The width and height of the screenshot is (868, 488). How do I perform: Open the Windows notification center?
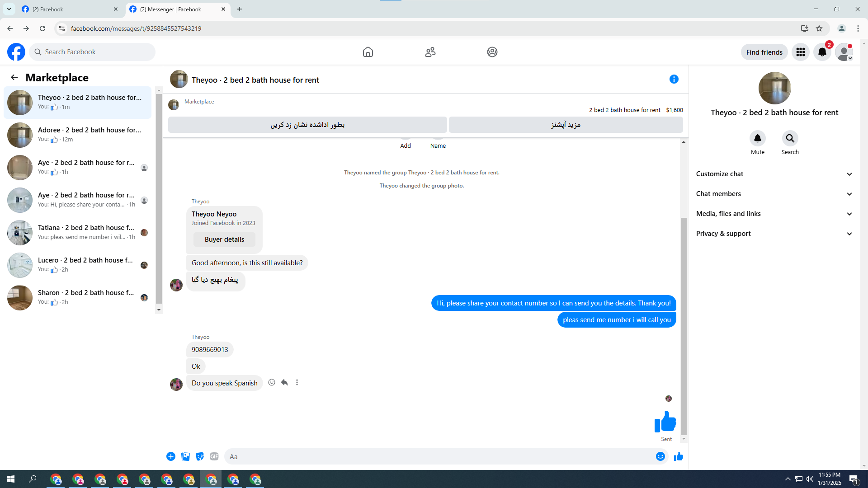(854, 479)
